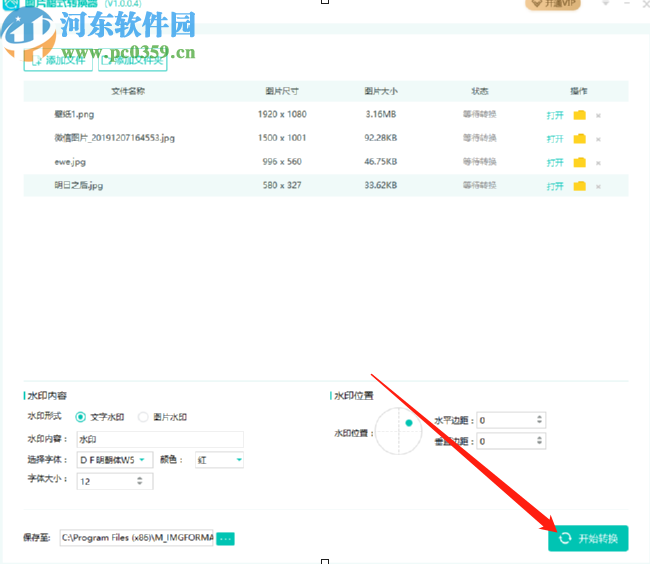Viewport: 650px width, 564px height.
Task: Click 打开 link for 明日之后.jpg
Action: (x=555, y=186)
